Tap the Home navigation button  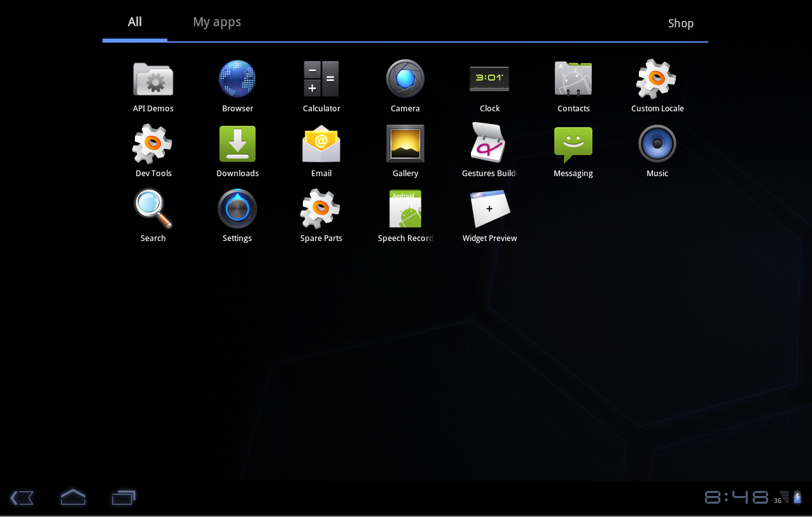[73, 497]
